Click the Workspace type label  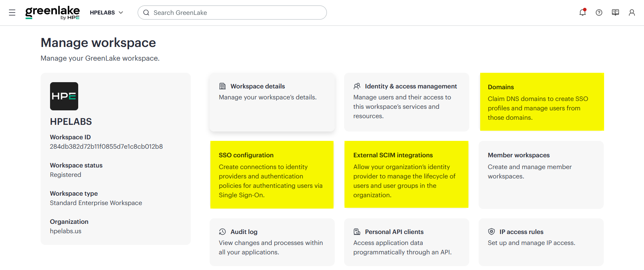coord(74,193)
